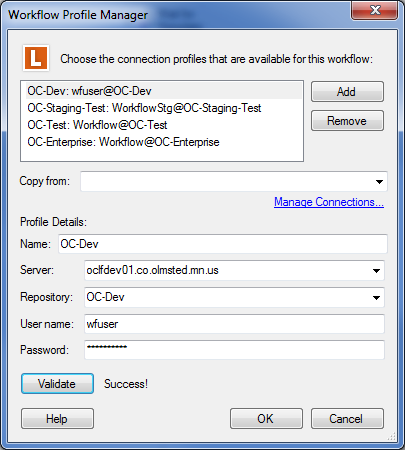Click the Server field text oclfdev01.co.olmsted.mn.us
405x450 pixels.
pyautogui.click(x=152, y=270)
